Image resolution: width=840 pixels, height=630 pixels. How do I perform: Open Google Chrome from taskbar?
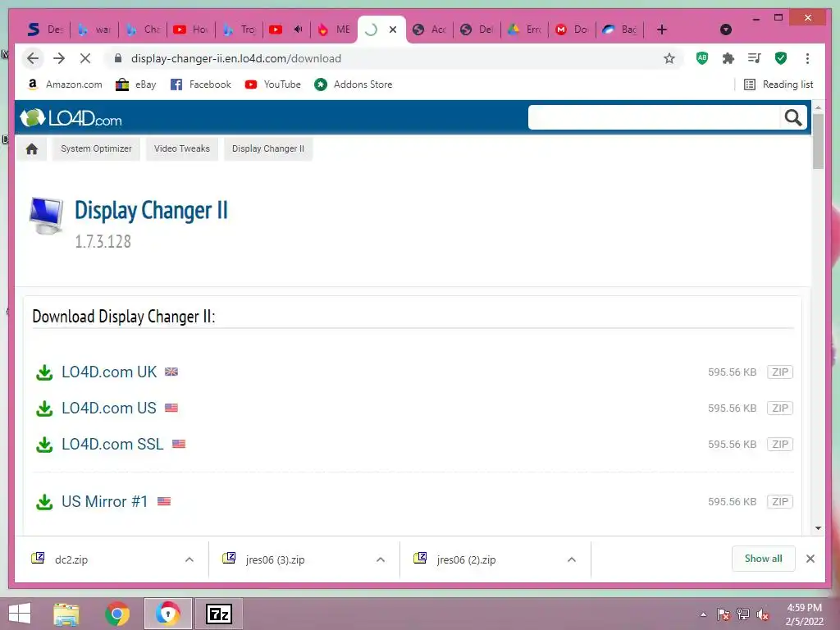tap(117, 614)
